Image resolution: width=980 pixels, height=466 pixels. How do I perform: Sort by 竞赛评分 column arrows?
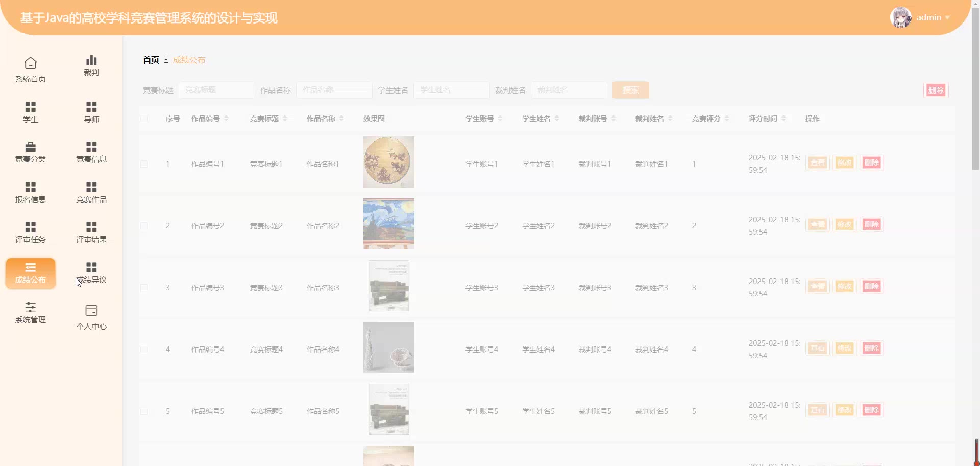point(727,119)
